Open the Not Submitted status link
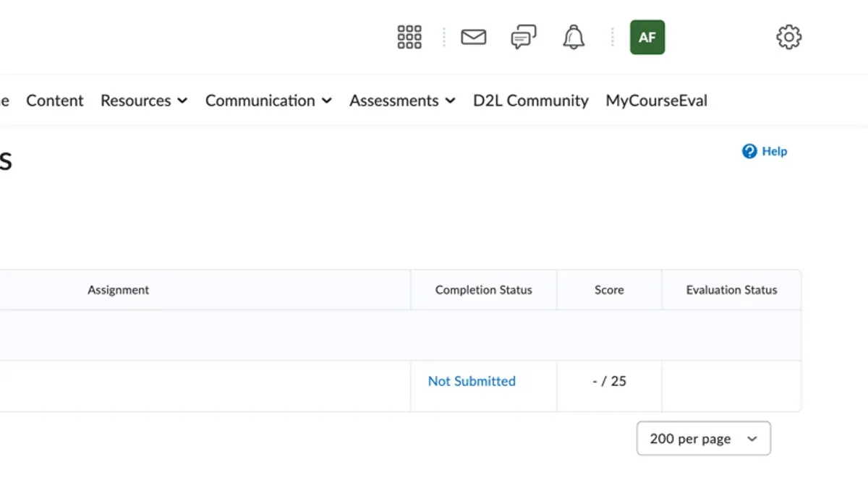Image resolution: width=868 pixels, height=488 pixels. tap(472, 381)
